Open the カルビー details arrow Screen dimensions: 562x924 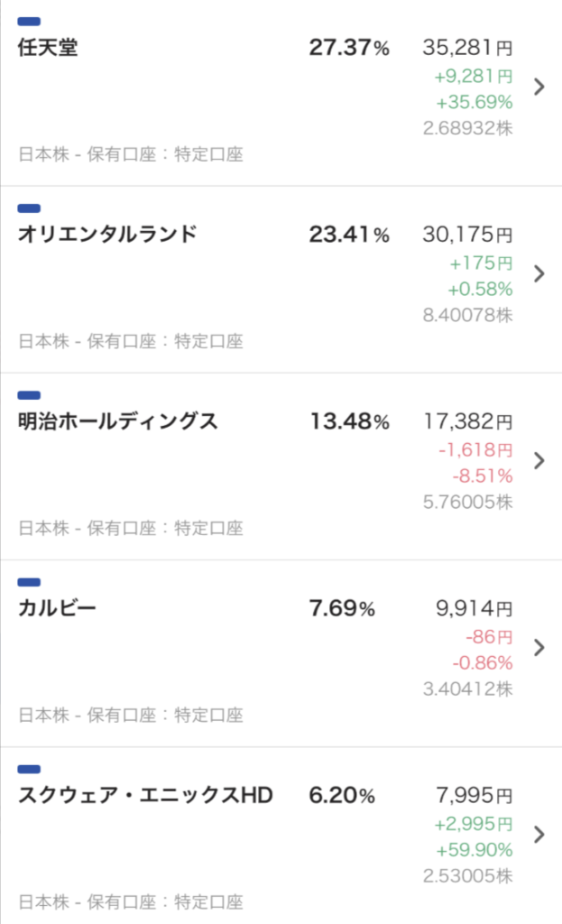[x=539, y=647]
